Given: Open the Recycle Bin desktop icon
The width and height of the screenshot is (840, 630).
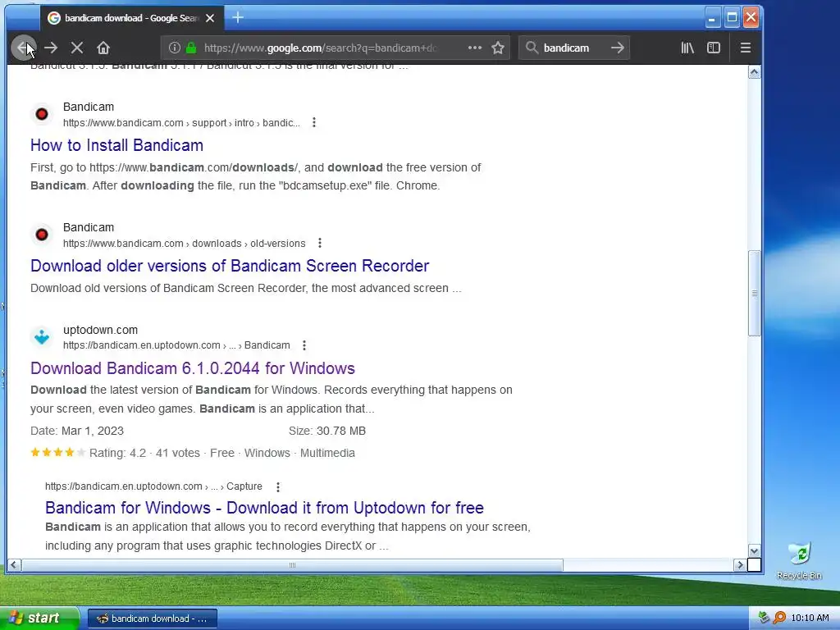Looking at the screenshot, I should 799,561.
